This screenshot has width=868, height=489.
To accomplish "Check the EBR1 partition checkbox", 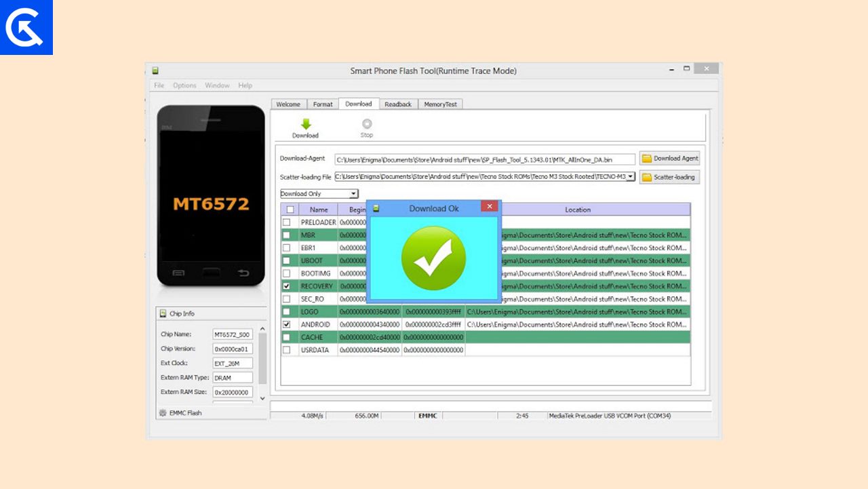I will pos(286,248).
